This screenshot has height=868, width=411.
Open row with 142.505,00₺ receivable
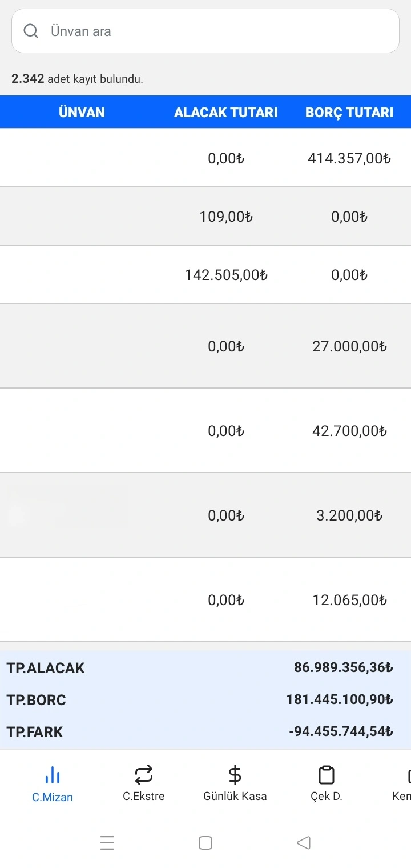205,275
